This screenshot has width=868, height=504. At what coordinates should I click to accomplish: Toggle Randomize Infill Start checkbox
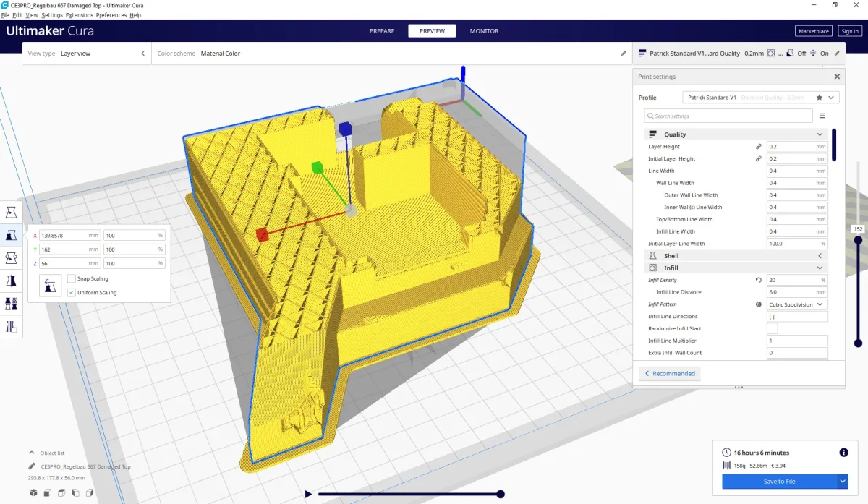772,328
